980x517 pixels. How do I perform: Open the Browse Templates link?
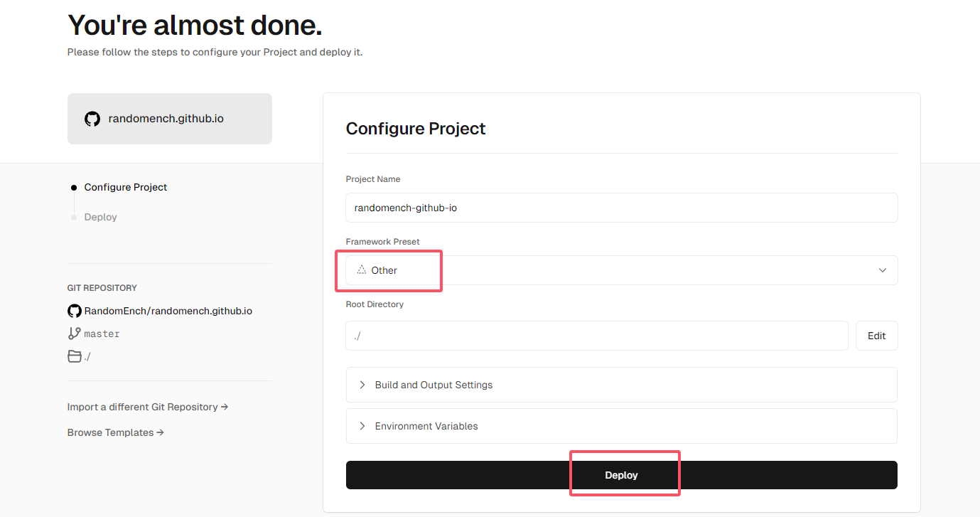pos(115,432)
